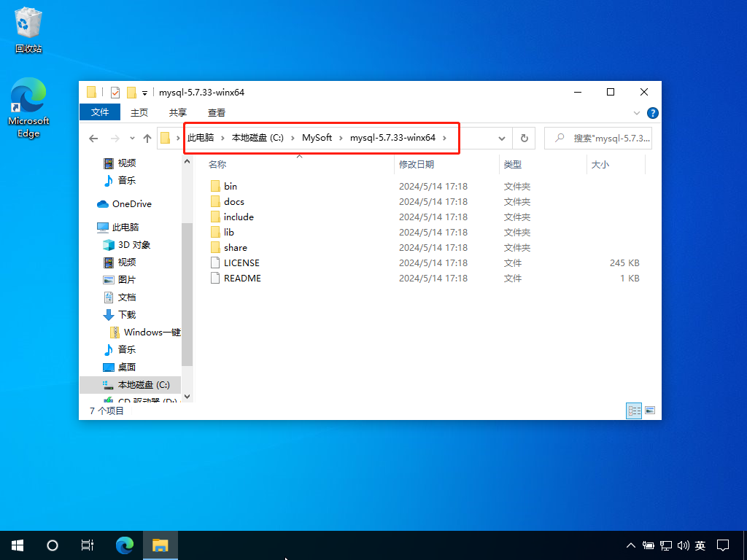Navigate to MySoft in breadcrumb path
The width and height of the screenshot is (747, 560).
pos(317,138)
